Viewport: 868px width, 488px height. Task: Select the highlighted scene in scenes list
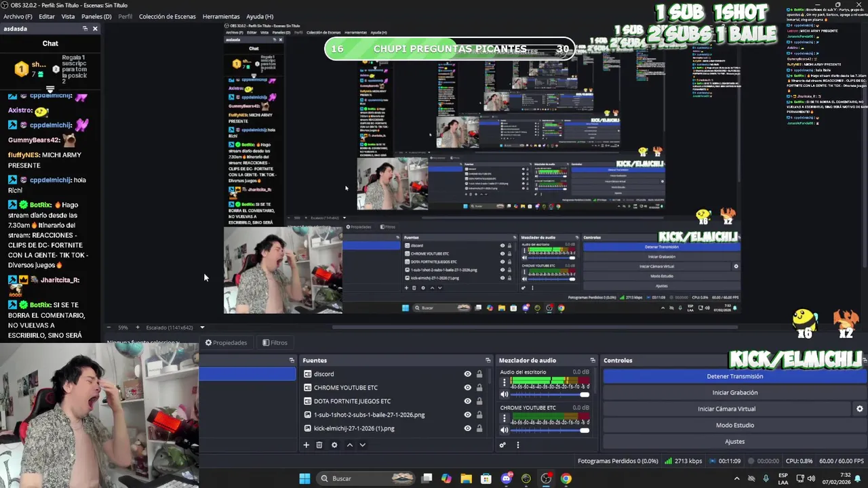point(248,374)
